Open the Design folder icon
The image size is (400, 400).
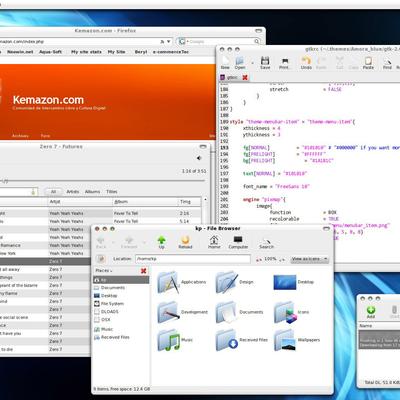(227, 282)
